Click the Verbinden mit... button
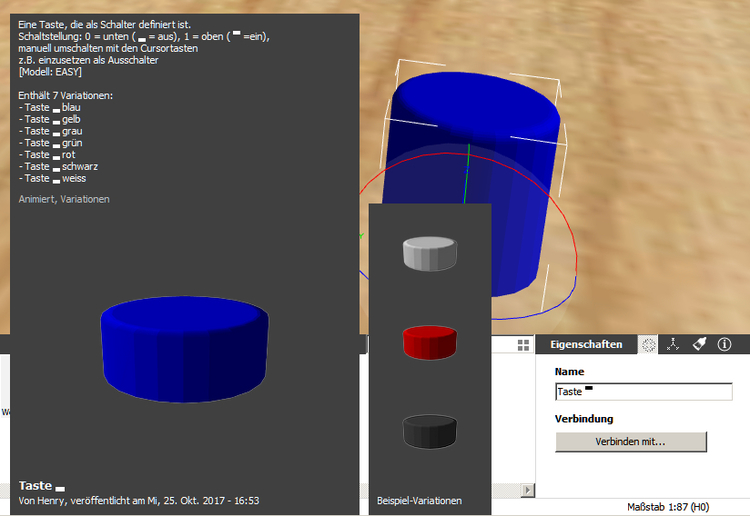This screenshot has width=750, height=516. (631, 442)
